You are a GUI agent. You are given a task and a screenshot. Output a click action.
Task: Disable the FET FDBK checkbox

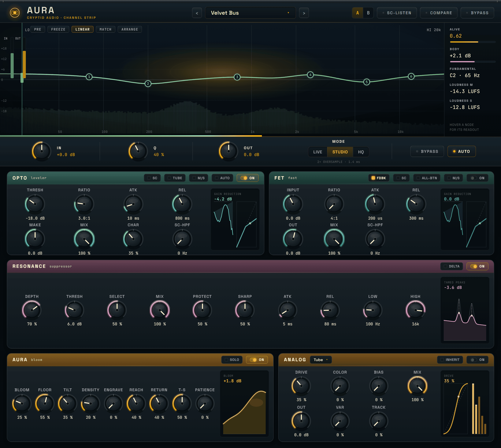[x=379, y=178]
